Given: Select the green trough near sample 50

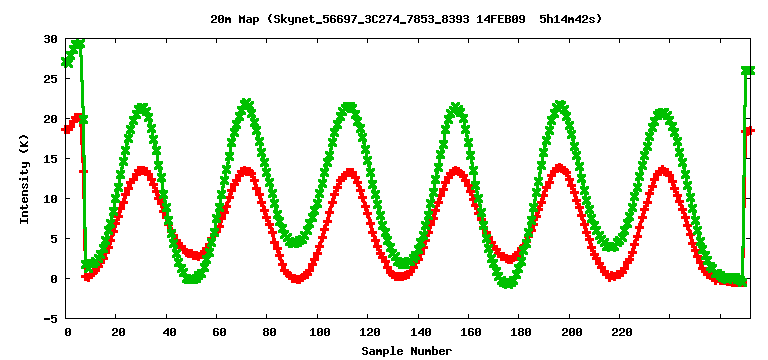Looking at the screenshot, I should point(192,279).
